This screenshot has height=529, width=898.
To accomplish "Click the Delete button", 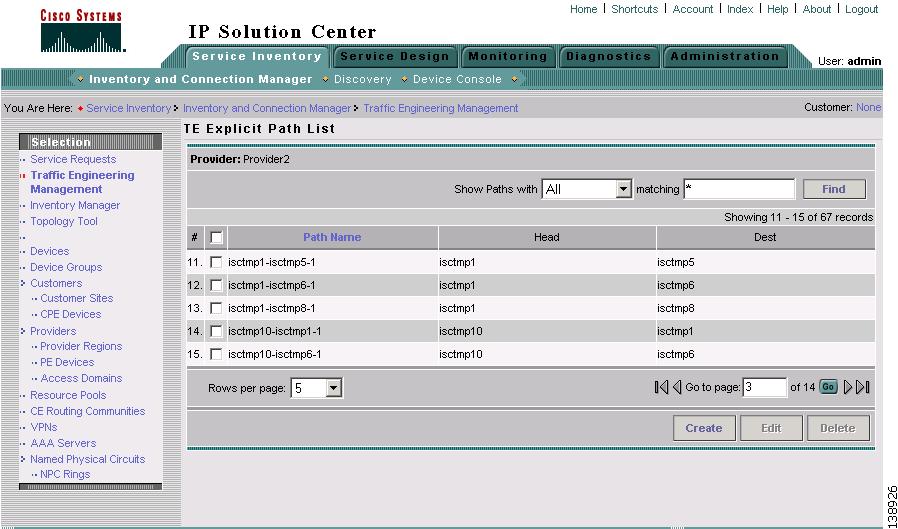I will click(x=838, y=428).
